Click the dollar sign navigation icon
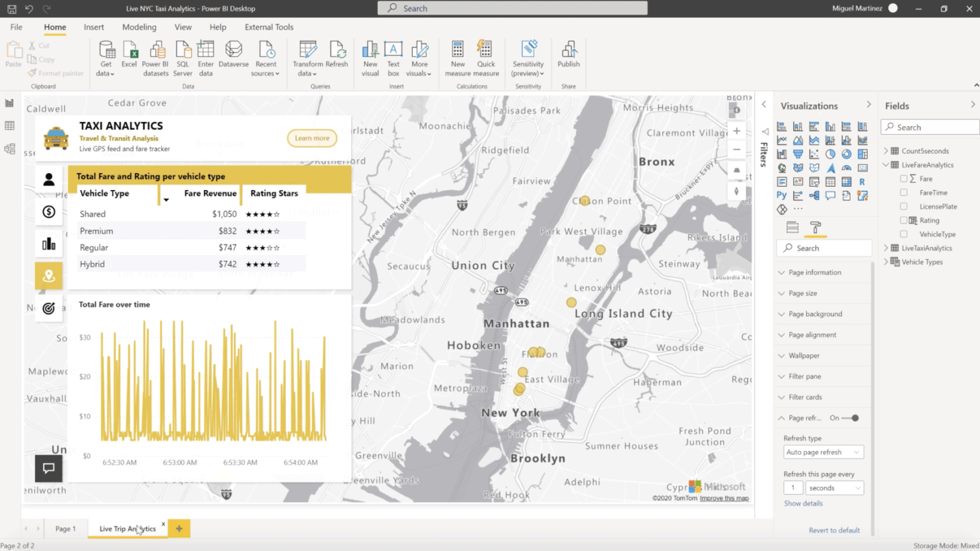980x551 pixels. [x=49, y=212]
